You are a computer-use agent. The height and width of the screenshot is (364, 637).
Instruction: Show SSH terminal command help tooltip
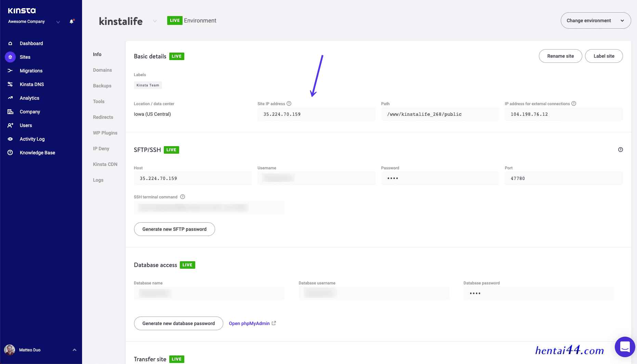click(183, 197)
